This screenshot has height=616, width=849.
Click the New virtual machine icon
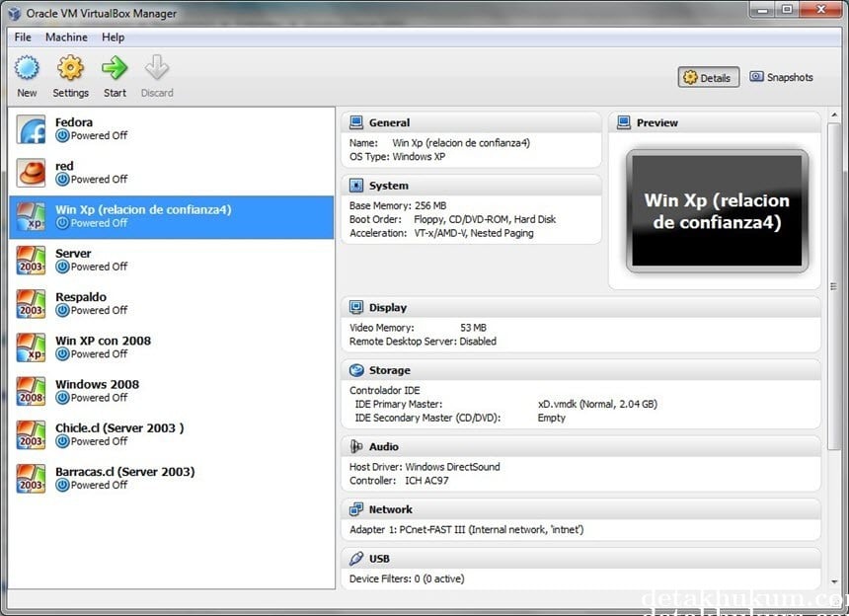click(x=27, y=68)
